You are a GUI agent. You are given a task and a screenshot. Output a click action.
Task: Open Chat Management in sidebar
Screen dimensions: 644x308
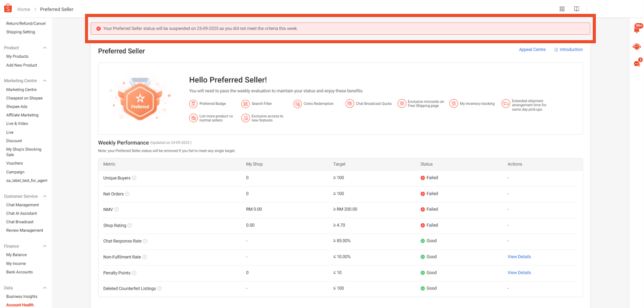click(23, 205)
